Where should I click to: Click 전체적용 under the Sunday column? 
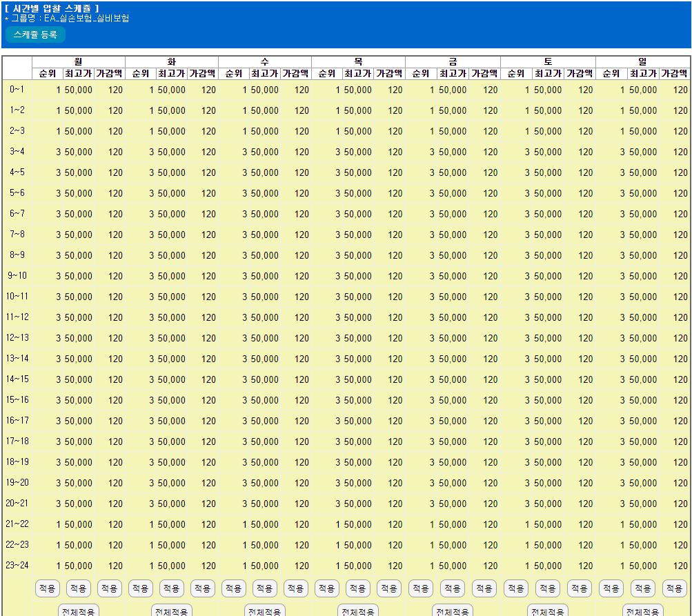click(643, 611)
